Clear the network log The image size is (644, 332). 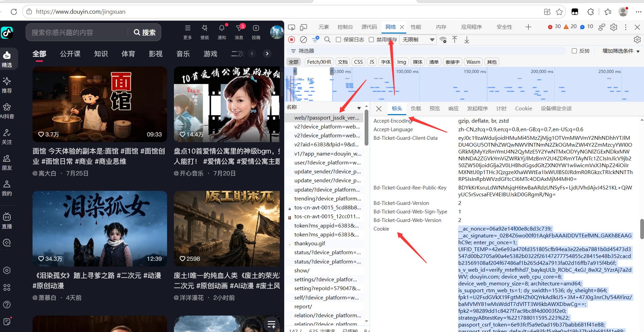tap(303, 40)
